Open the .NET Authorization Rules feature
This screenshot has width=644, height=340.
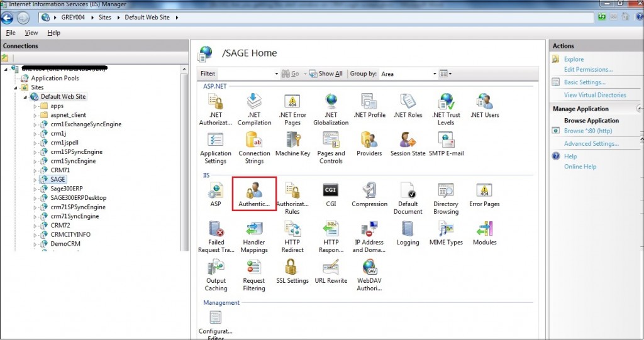click(x=216, y=109)
